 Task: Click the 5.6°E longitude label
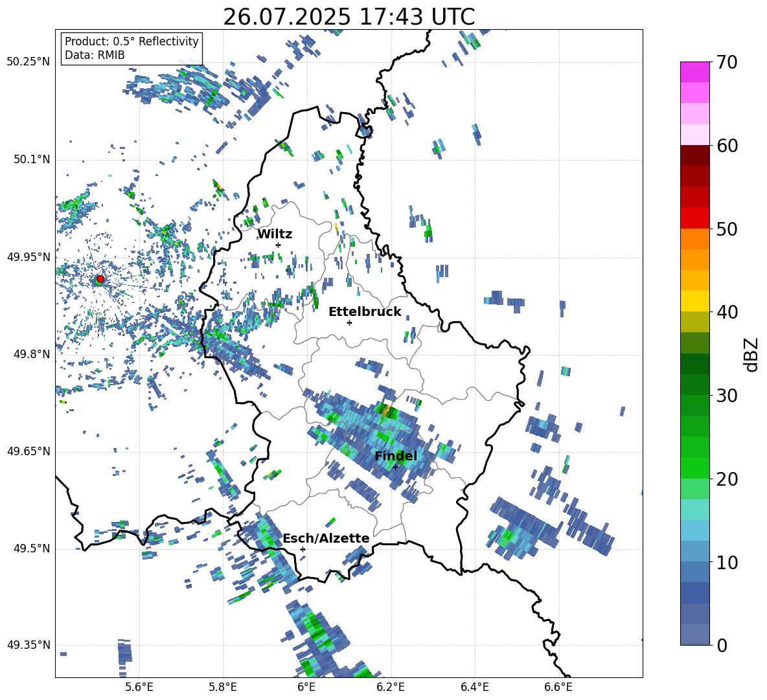139,687
